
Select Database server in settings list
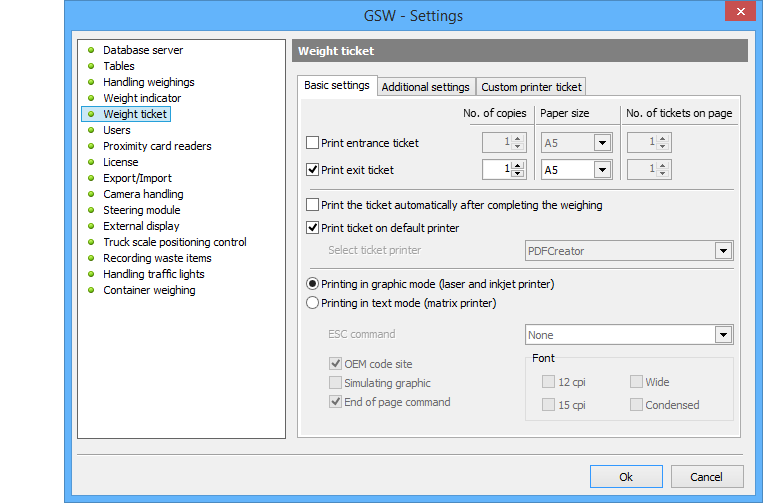click(142, 50)
